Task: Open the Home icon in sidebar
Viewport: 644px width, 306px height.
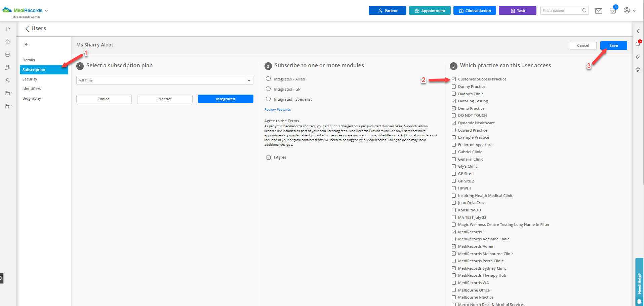Action: click(x=7, y=42)
